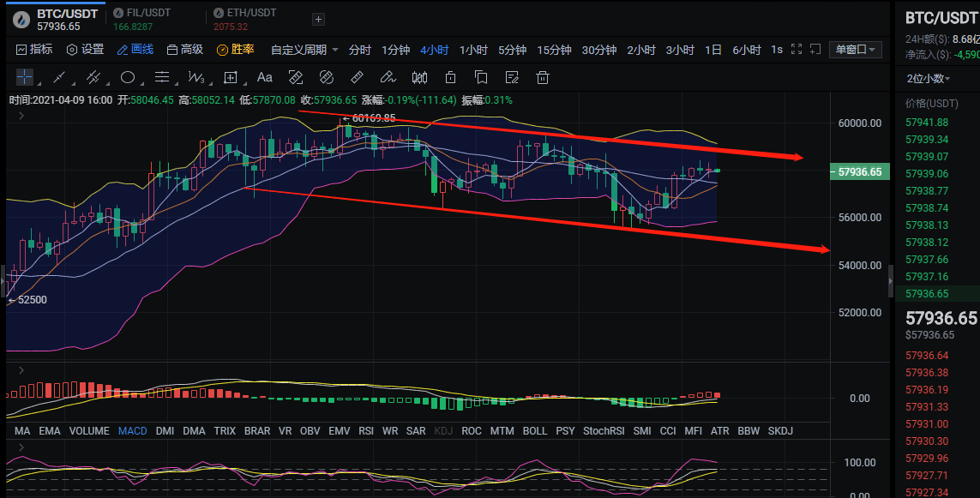Screen dimensions: 980x498
Task: Select the BOLL indicator
Action: click(x=534, y=430)
